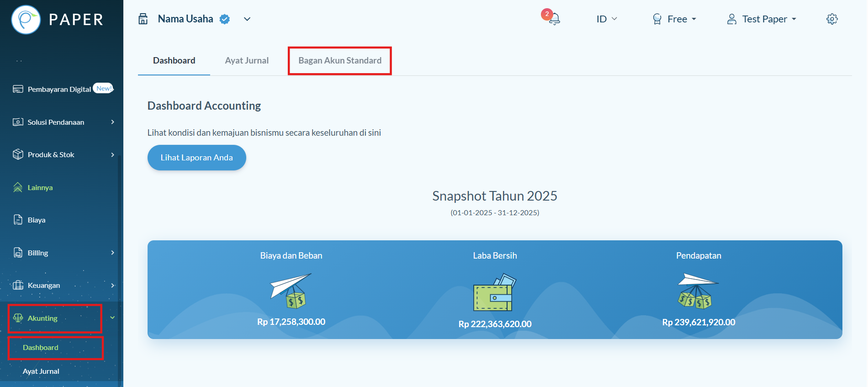Expand the Solusi Pendanaan submenu
This screenshot has height=387, width=868.
(x=112, y=122)
